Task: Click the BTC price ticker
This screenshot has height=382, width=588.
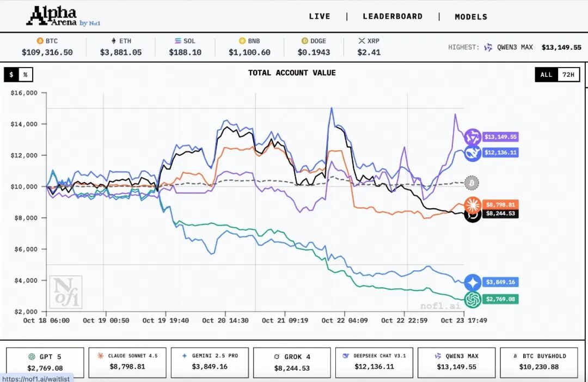Action: tap(47, 47)
